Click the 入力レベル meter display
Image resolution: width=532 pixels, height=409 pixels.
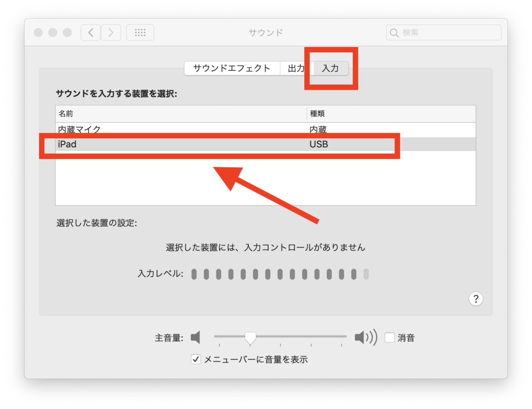click(x=279, y=274)
